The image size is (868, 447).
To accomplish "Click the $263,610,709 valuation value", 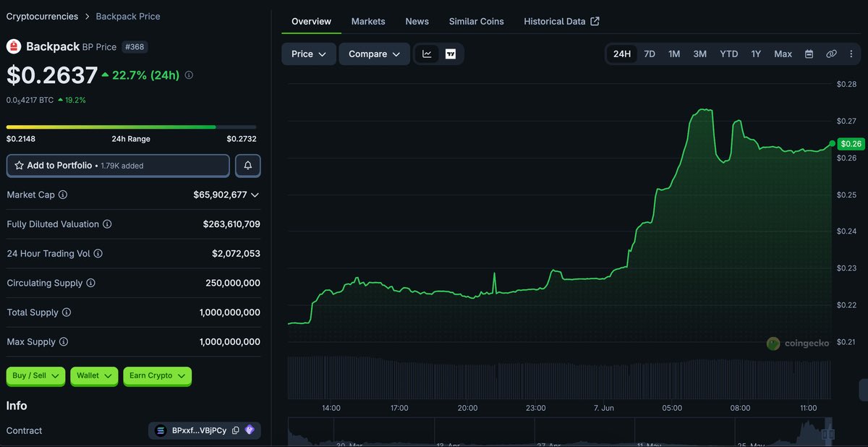I will (231, 224).
